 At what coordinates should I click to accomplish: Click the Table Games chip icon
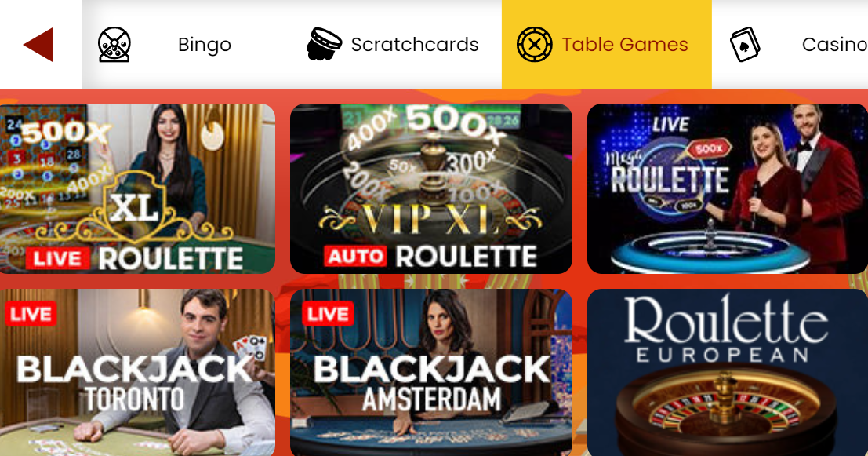coord(534,44)
